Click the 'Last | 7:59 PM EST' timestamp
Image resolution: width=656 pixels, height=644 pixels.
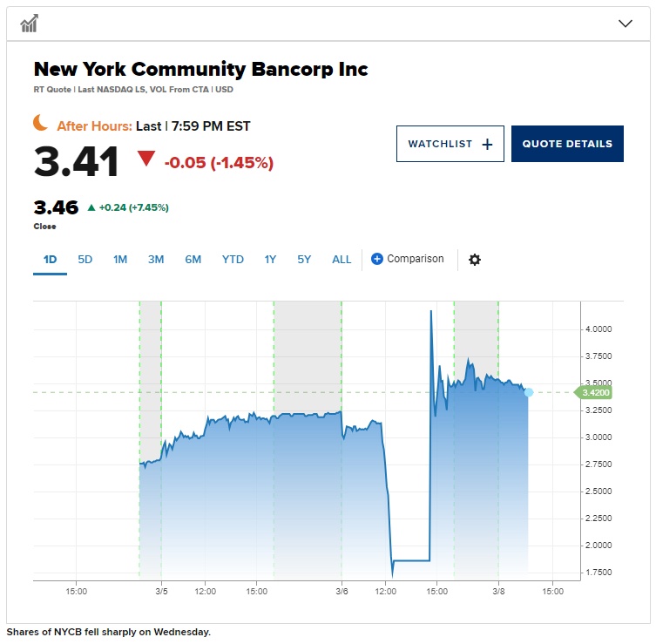tap(193, 126)
